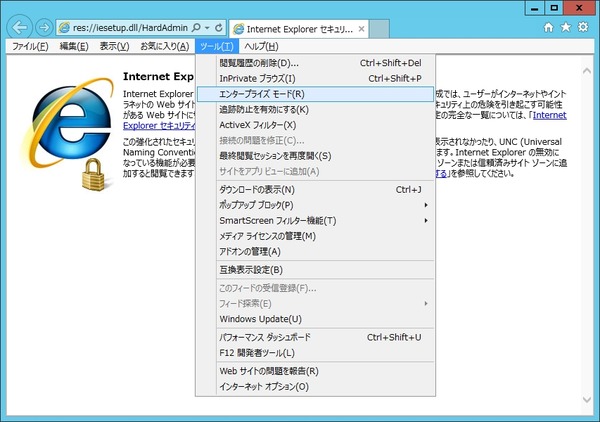
Task: Open the Home page icon
Action: click(x=548, y=27)
